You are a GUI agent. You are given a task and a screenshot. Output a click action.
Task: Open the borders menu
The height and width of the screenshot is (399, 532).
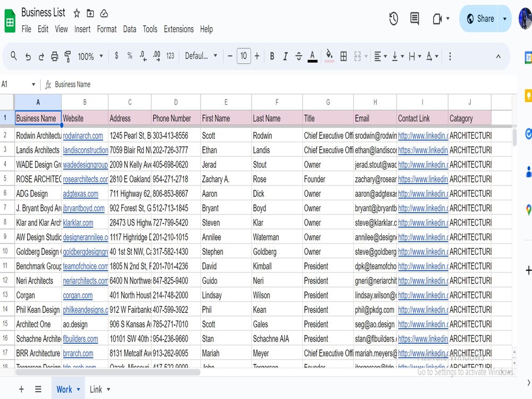pos(343,55)
